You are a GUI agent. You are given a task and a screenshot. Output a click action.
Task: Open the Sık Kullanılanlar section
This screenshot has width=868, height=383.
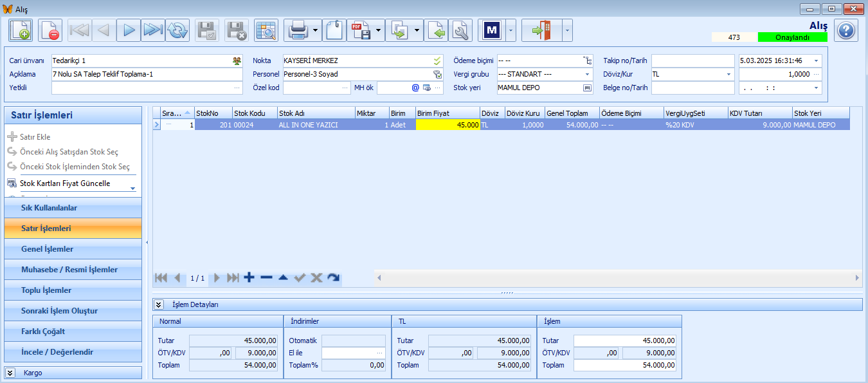tap(73, 208)
